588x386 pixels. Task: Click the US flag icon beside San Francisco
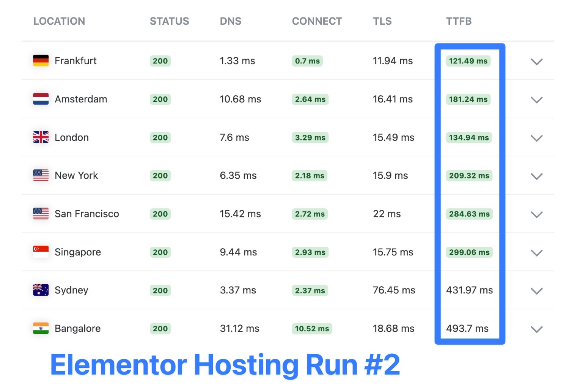pos(41,214)
